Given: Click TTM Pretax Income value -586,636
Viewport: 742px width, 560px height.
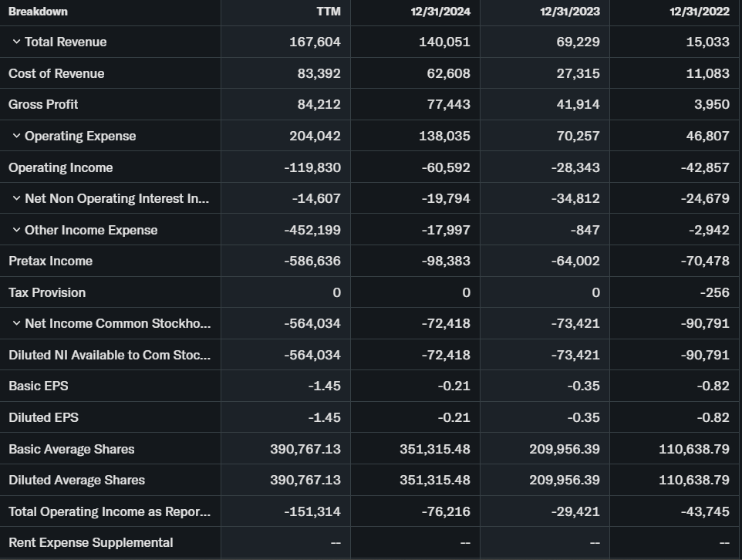Looking at the screenshot, I should click(312, 261).
